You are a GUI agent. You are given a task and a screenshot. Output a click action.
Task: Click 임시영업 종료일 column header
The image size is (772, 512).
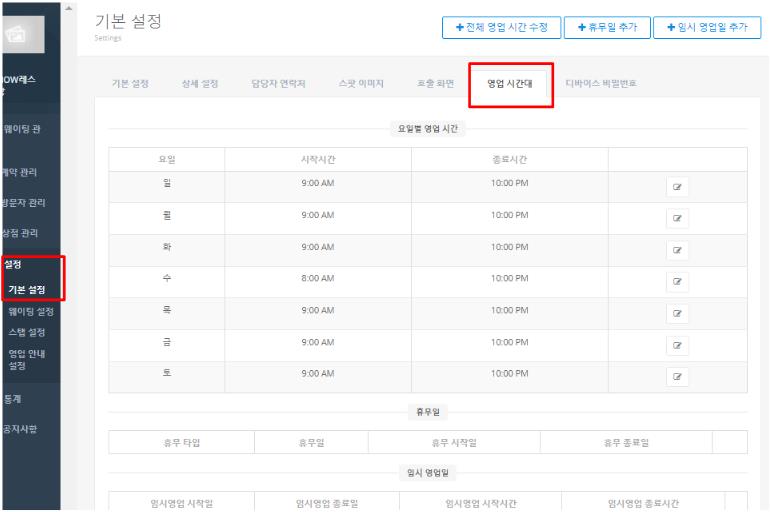click(x=327, y=504)
